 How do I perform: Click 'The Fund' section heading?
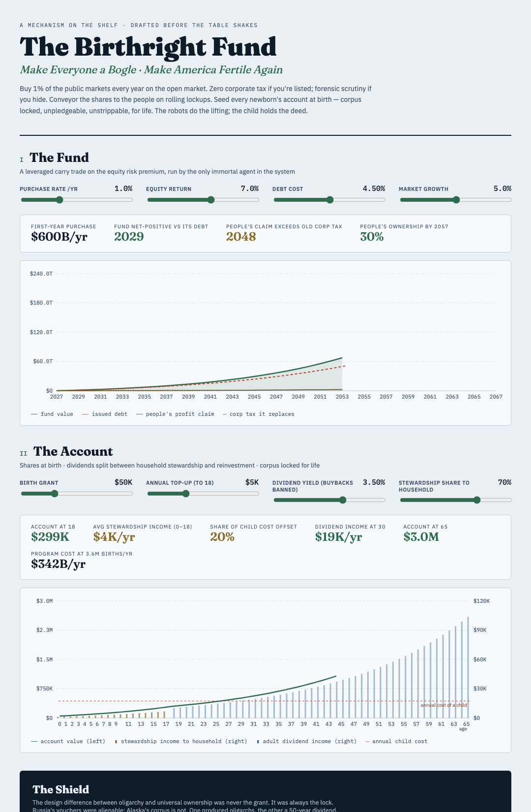pos(59,157)
